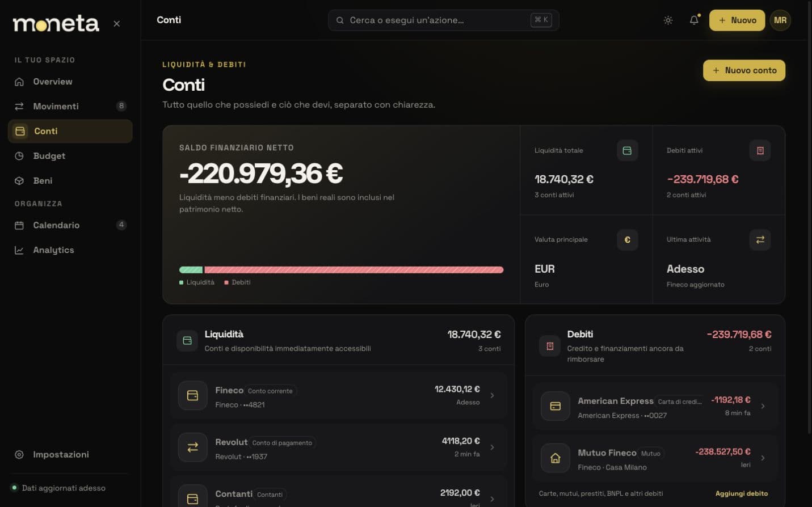Image resolution: width=812 pixels, height=507 pixels.
Task: Click the Aggiungi debito link
Action: click(742, 493)
